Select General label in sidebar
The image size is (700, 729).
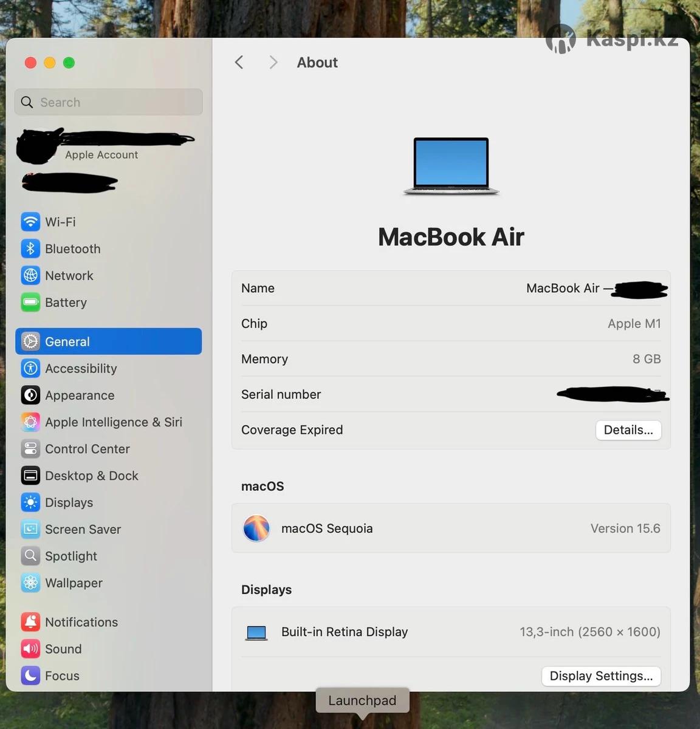pos(67,341)
